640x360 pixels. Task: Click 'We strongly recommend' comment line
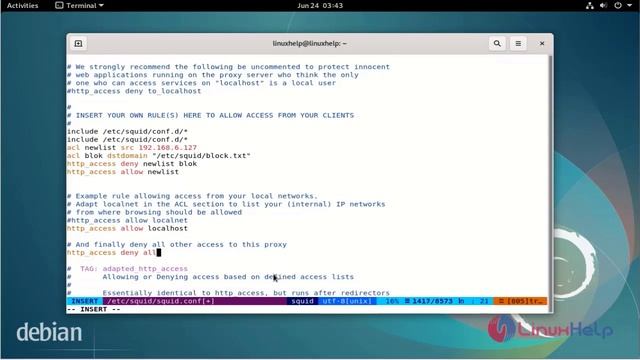229,67
